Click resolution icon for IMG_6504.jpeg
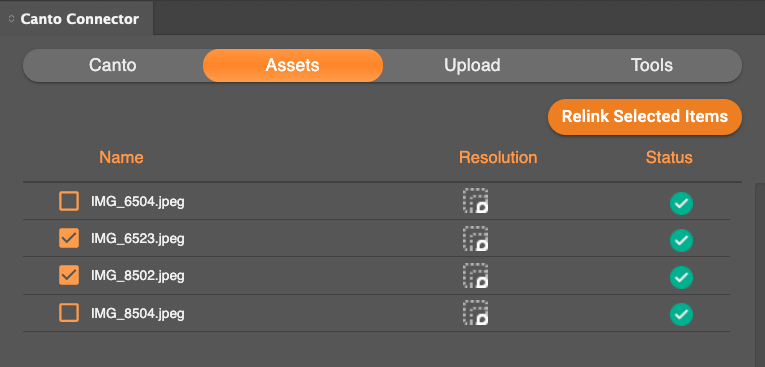 pos(476,201)
